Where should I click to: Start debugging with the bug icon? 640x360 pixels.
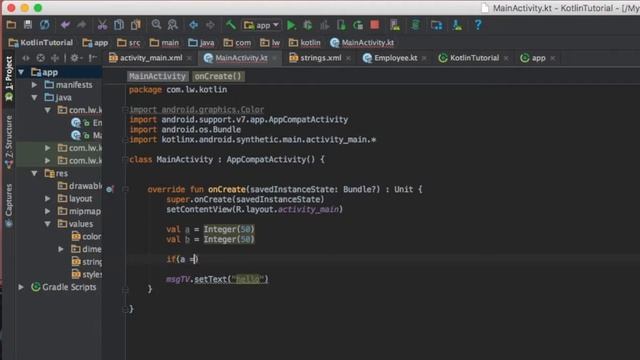click(x=308, y=25)
